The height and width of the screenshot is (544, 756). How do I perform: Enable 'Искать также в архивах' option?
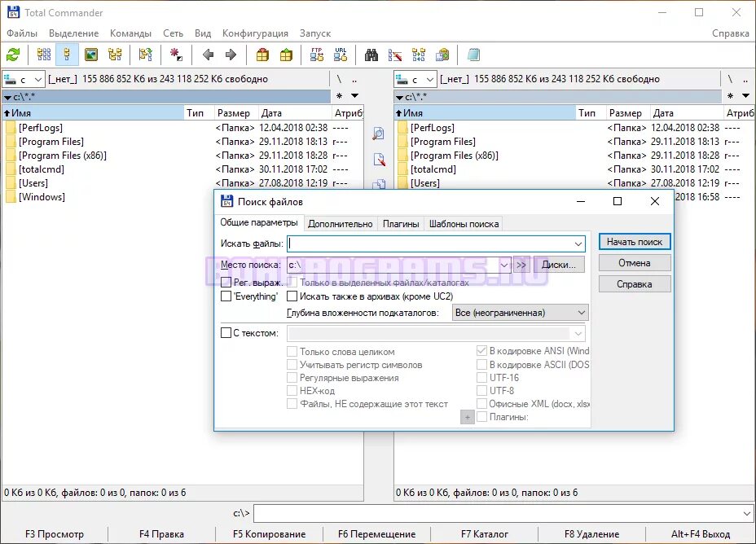(x=292, y=296)
